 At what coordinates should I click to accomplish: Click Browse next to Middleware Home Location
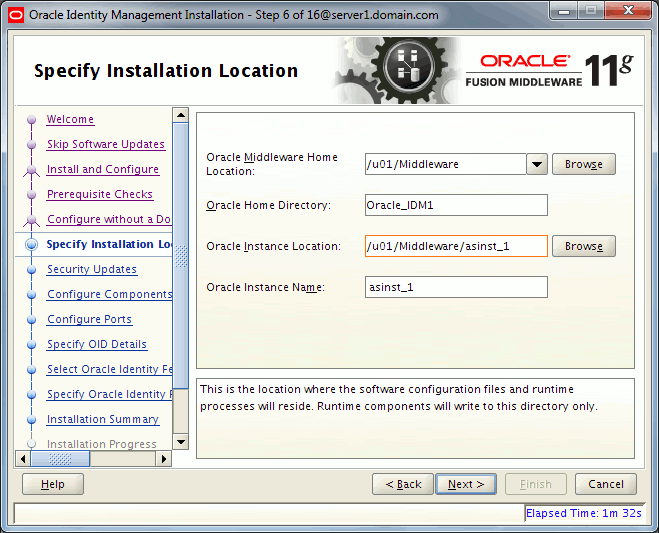(584, 164)
